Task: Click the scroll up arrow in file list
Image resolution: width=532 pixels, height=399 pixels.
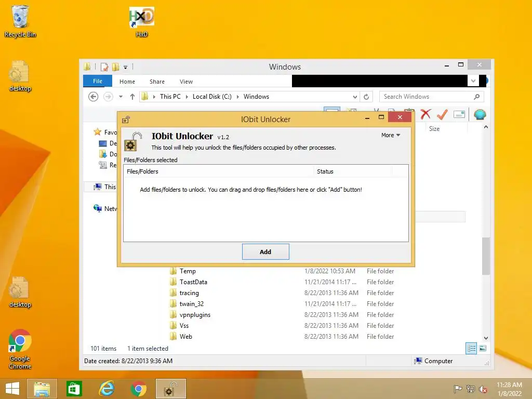Action: click(486, 127)
